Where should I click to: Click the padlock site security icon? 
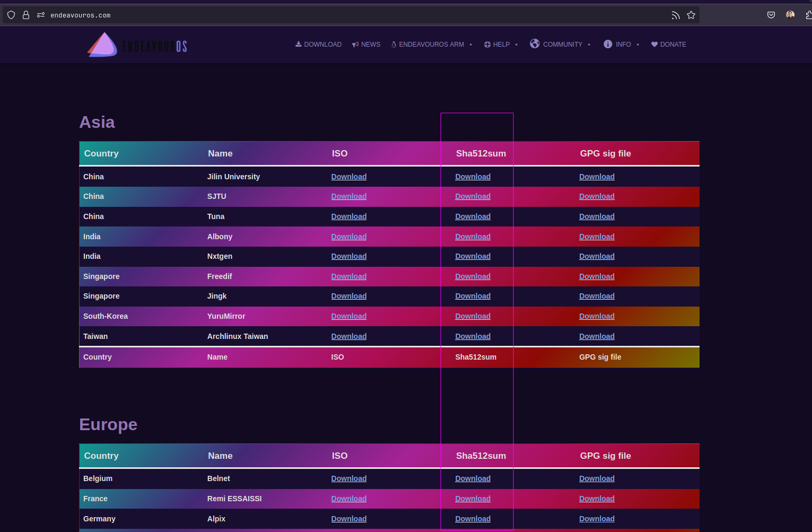[x=25, y=15]
